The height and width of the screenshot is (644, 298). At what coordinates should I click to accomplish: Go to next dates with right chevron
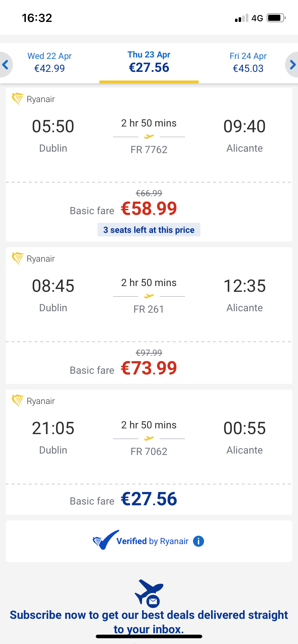pyautogui.click(x=292, y=65)
